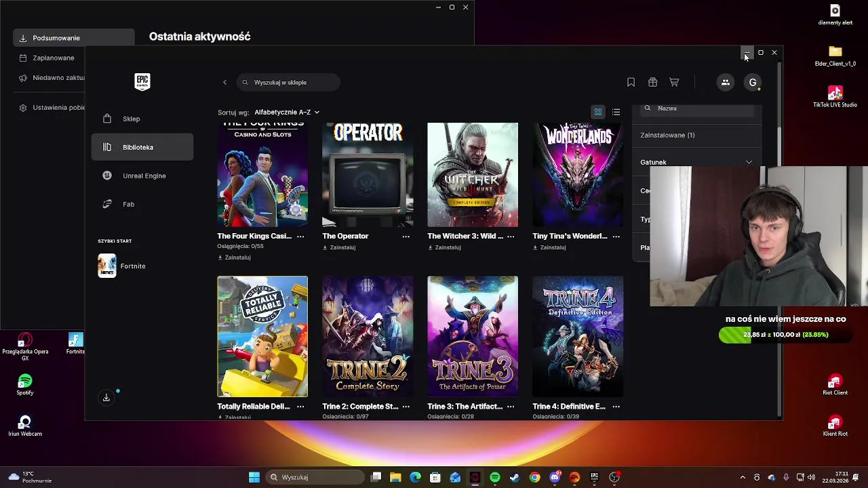Open Spotify desktop shortcut
Image resolution: width=868 pixels, height=488 pixels.
click(x=25, y=384)
